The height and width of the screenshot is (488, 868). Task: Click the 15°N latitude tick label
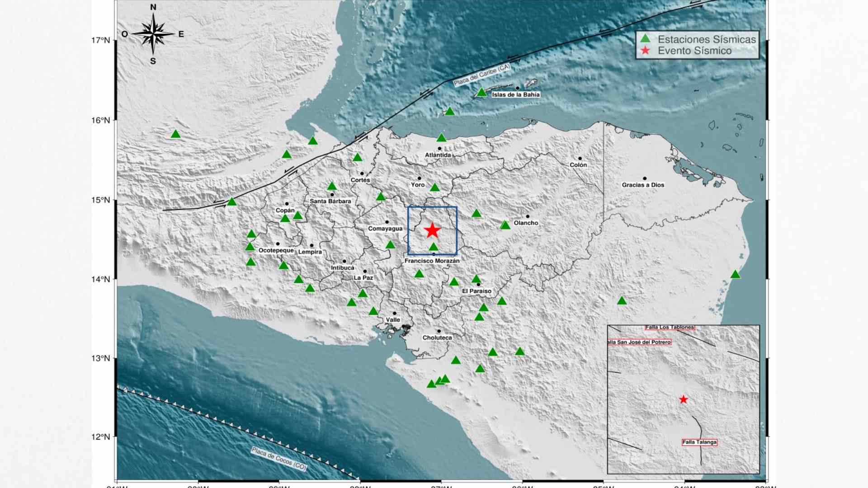[x=100, y=200]
